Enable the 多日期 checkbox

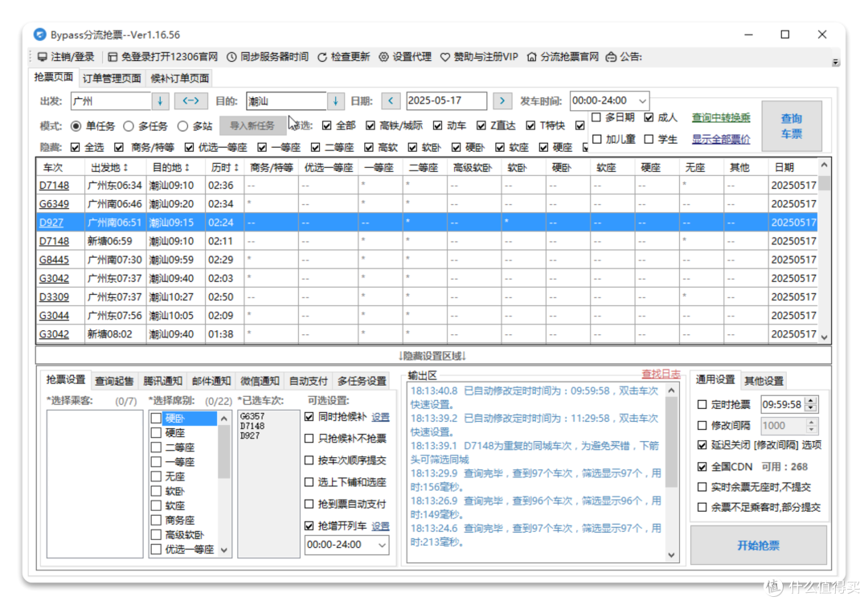[596, 117]
